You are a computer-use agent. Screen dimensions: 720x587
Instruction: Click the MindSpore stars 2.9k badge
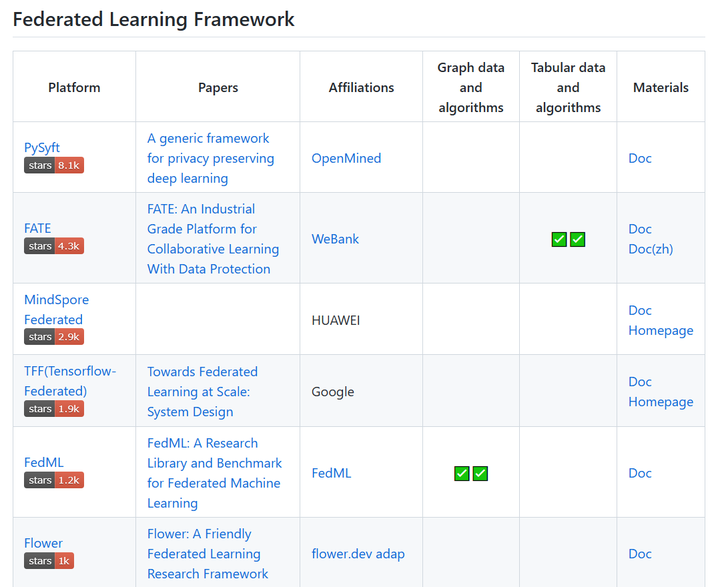pyautogui.click(x=54, y=337)
